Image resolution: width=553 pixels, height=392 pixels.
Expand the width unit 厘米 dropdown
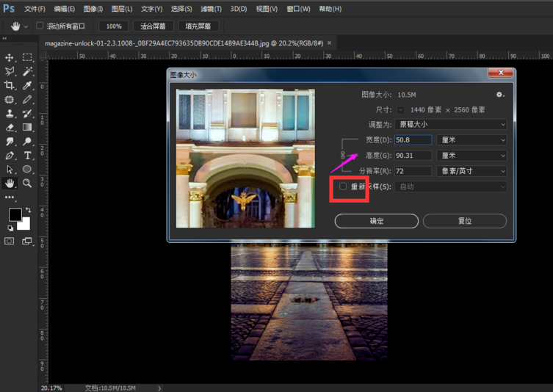point(471,139)
